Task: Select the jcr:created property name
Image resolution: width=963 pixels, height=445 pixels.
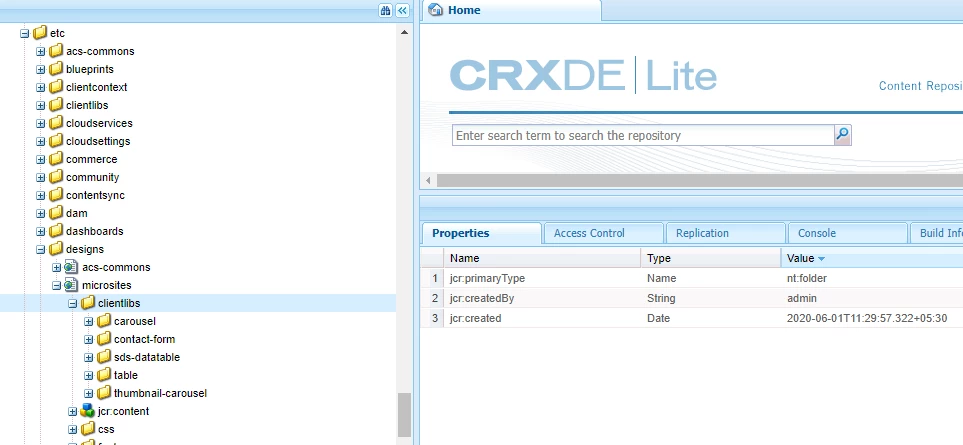Action: coord(475,318)
